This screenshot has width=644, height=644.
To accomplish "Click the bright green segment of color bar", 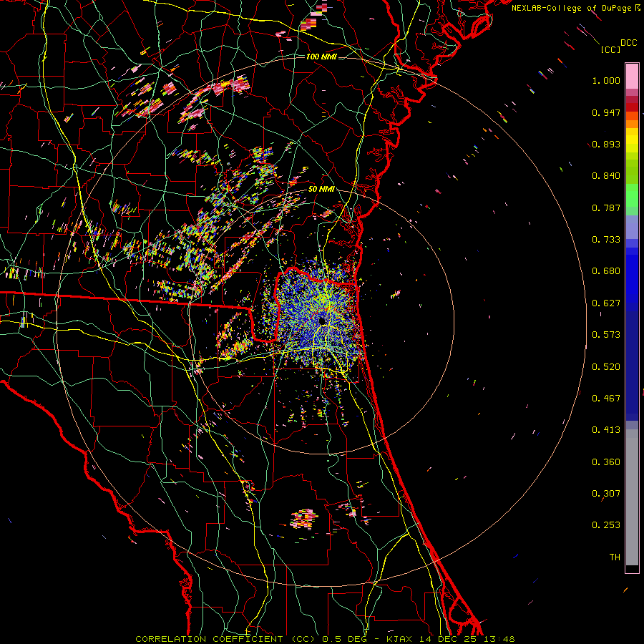I will coord(632,195).
